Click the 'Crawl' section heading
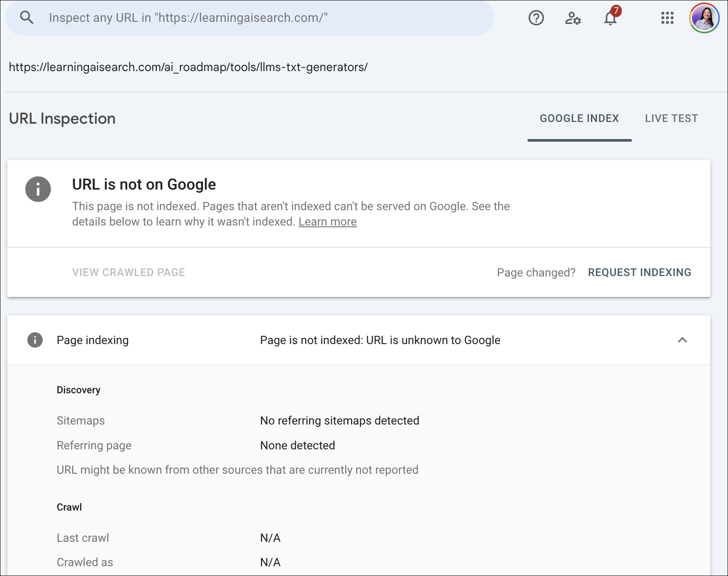This screenshot has width=728, height=576. tap(69, 507)
